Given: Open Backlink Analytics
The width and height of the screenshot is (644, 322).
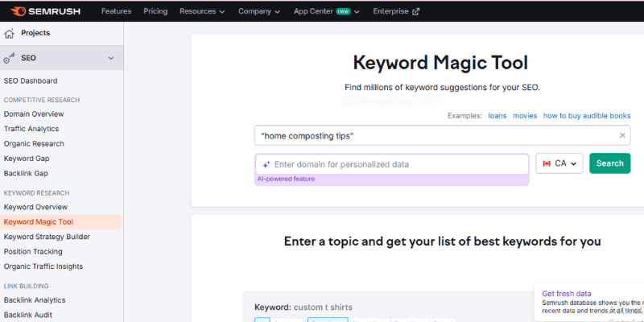Looking at the screenshot, I should (x=35, y=300).
